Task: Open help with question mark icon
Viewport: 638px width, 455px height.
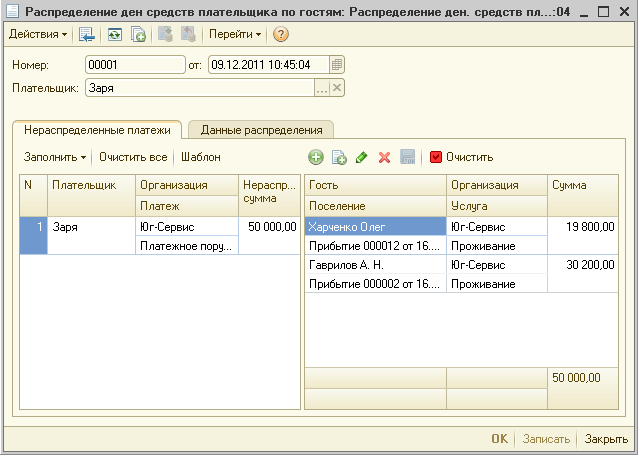Action: (x=281, y=34)
